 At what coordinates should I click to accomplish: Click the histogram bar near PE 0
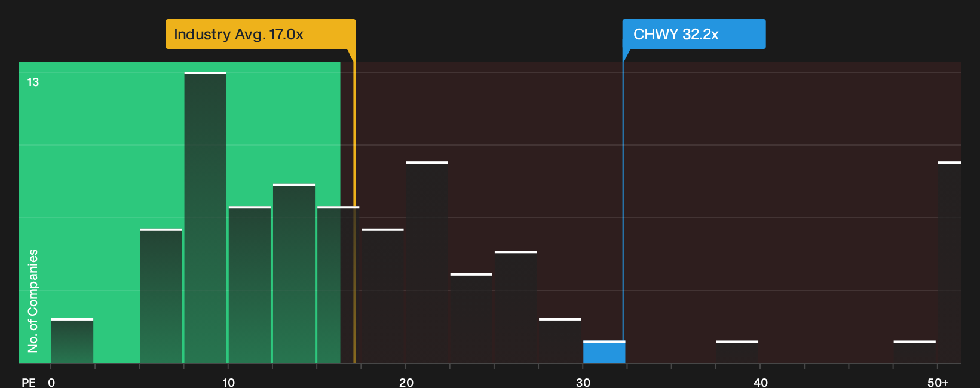(72, 341)
